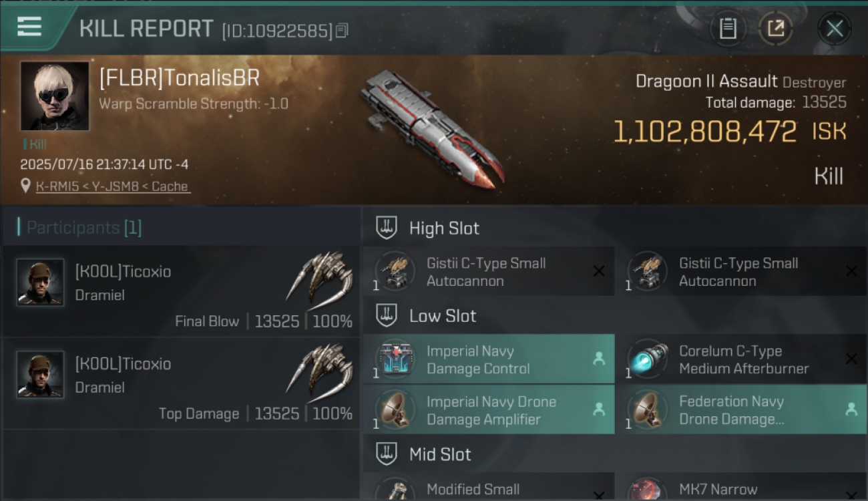868x501 pixels.
Task: Select the Imperial Navy Drone Damage Amplifier
Action: pyautogui.click(x=489, y=410)
